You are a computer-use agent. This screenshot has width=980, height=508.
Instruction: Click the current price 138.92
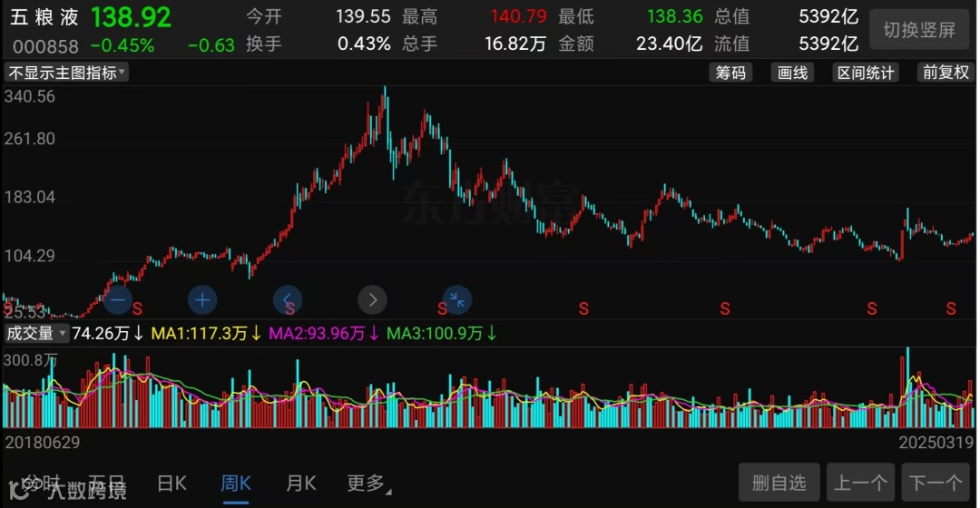coord(131,17)
